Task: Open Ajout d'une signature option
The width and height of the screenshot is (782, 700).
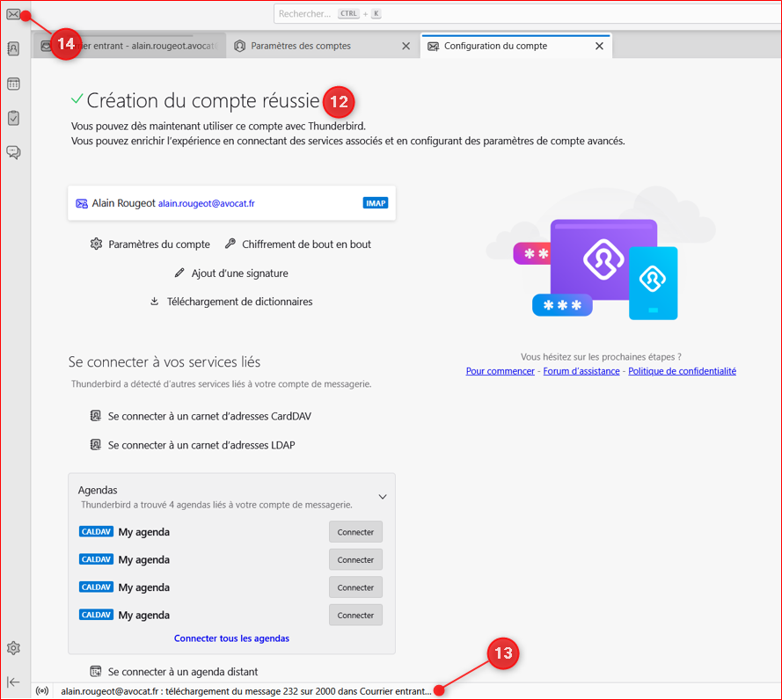Action: click(231, 273)
